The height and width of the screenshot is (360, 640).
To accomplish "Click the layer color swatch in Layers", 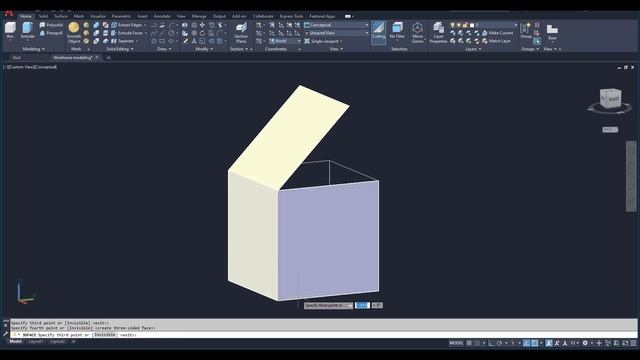I will pyautogui.click(x=472, y=25).
